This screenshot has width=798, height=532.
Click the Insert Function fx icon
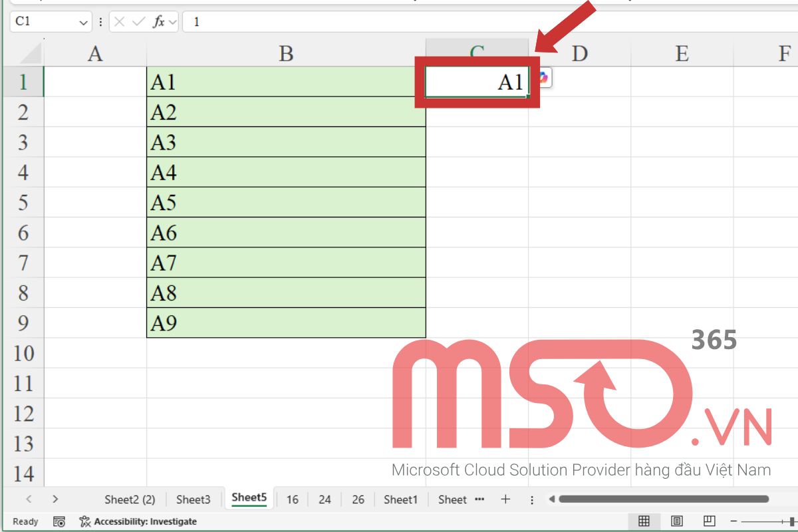159,22
